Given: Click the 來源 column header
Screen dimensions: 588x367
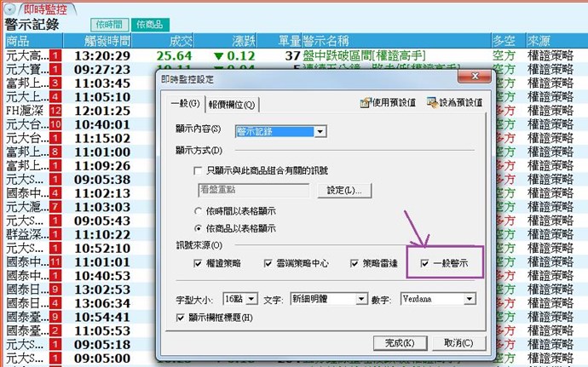Looking at the screenshot, I should [x=556, y=41].
